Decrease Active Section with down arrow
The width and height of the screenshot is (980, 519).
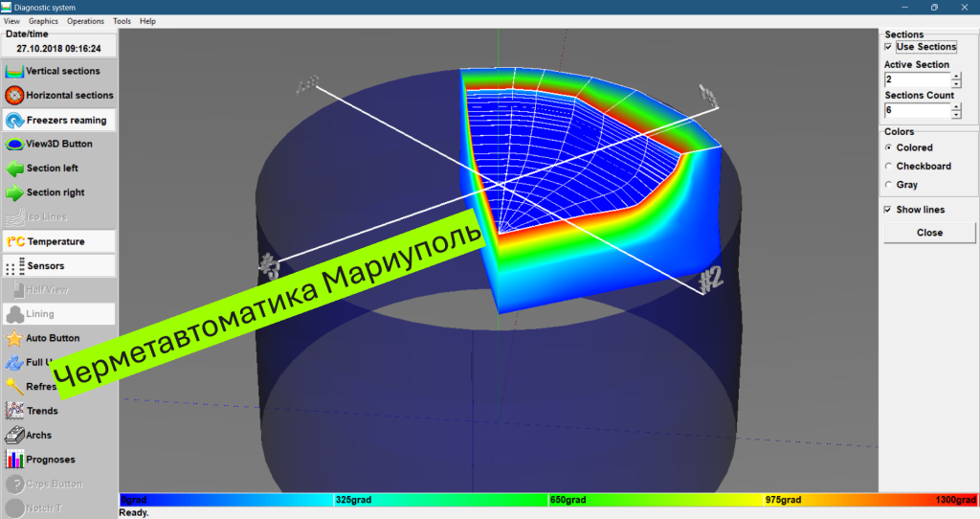(956, 83)
